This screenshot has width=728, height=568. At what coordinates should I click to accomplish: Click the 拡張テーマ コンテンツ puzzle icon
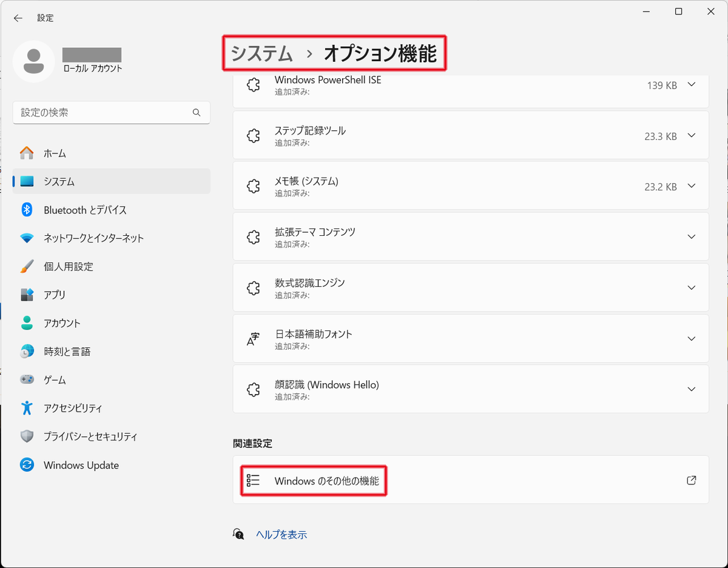[254, 237]
